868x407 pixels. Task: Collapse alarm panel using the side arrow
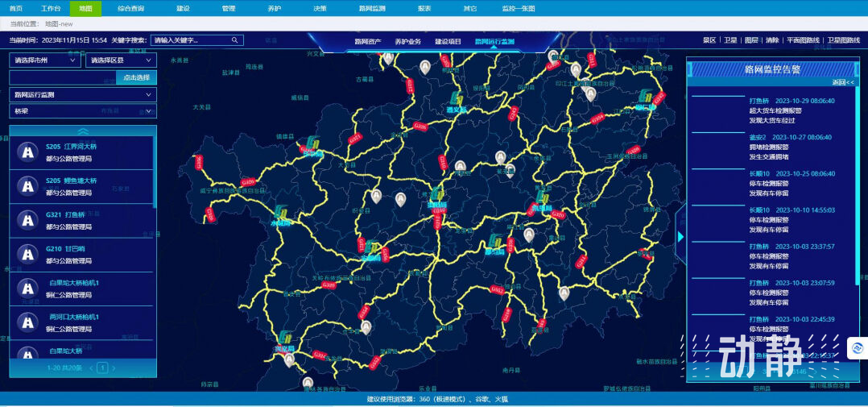[x=680, y=236]
